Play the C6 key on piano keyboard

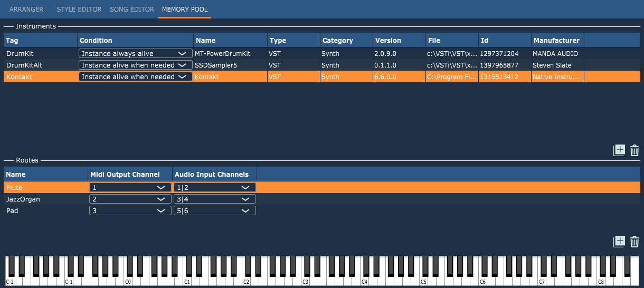(482, 281)
